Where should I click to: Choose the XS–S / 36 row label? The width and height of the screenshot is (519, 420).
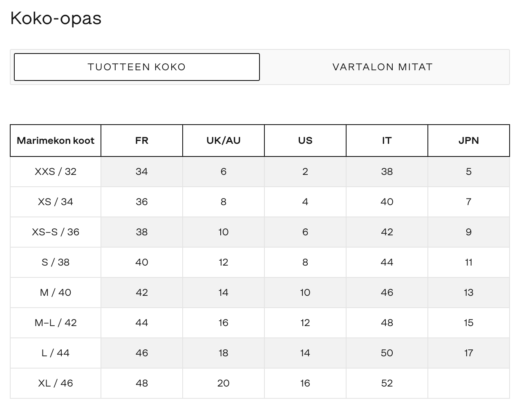56,232
